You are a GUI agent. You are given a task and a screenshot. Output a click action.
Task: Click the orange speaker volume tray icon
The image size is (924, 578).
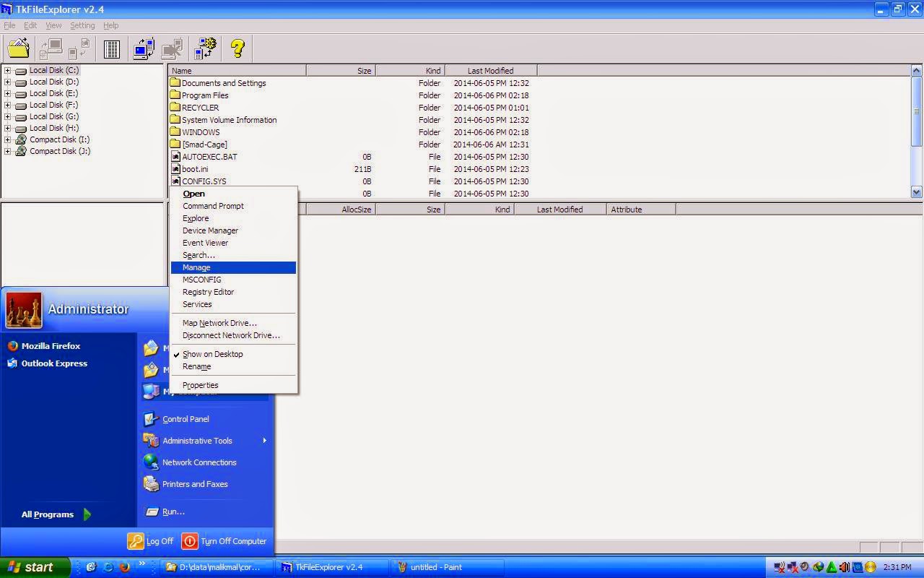844,567
